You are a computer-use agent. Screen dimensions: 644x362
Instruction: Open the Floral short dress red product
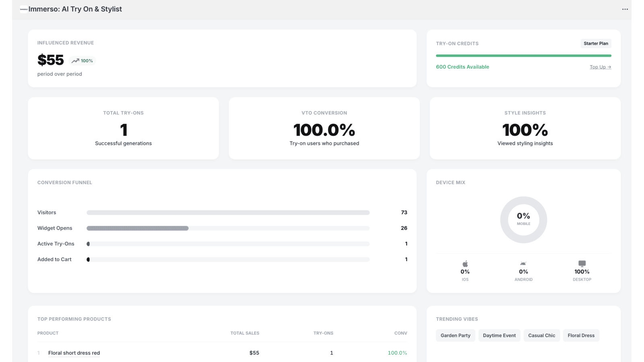click(x=74, y=353)
